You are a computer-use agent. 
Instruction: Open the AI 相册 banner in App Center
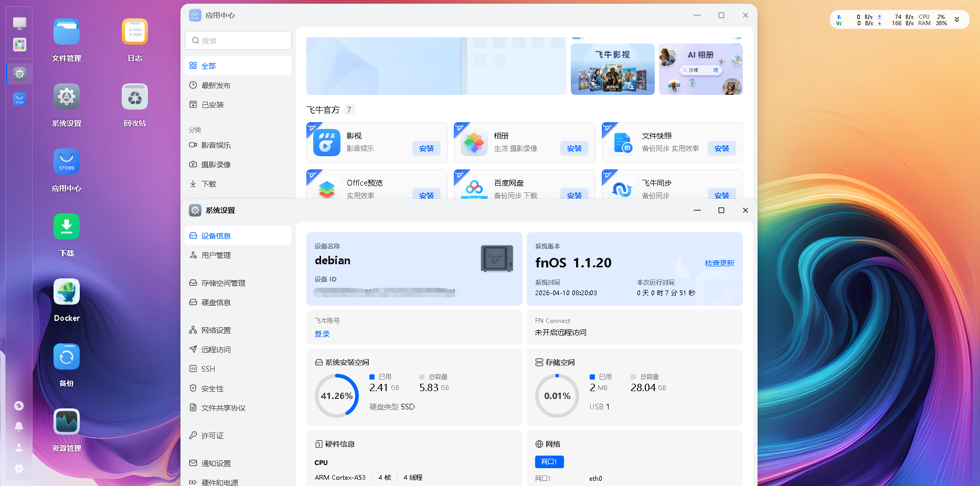(x=701, y=69)
